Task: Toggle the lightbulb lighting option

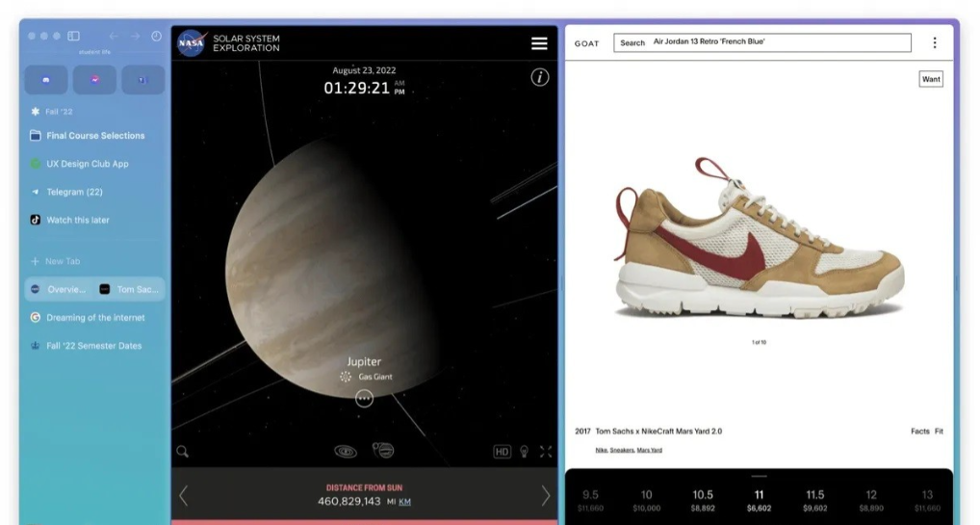Action: [525, 452]
